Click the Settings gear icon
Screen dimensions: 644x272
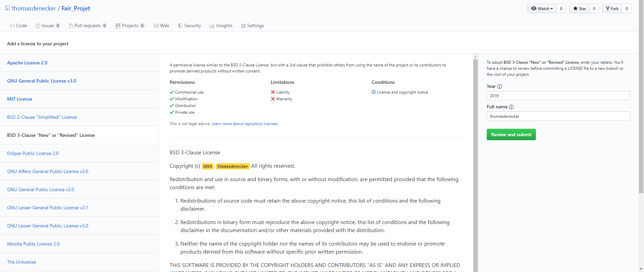[x=244, y=26]
